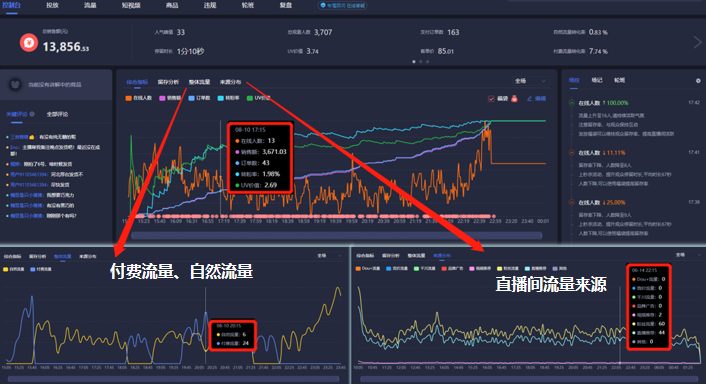Open the settings gear in right panel

pos(698,81)
